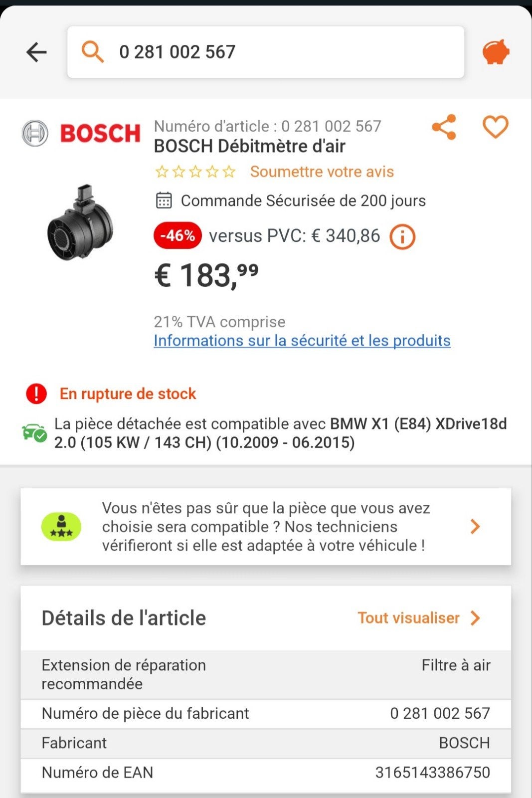The width and height of the screenshot is (532, 798).
Task: Tap the calendar secured-order icon
Action: (x=164, y=200)
